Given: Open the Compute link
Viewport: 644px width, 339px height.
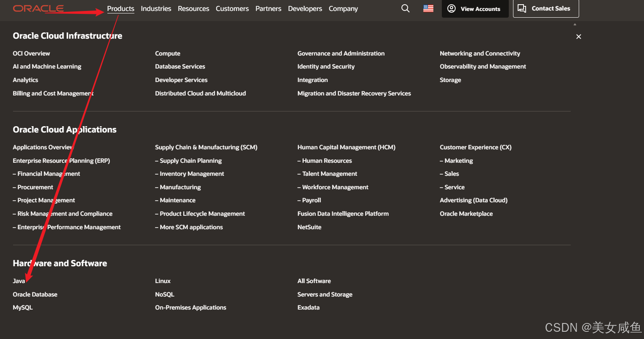Looking at the screenshot, I should coord(168,53).
